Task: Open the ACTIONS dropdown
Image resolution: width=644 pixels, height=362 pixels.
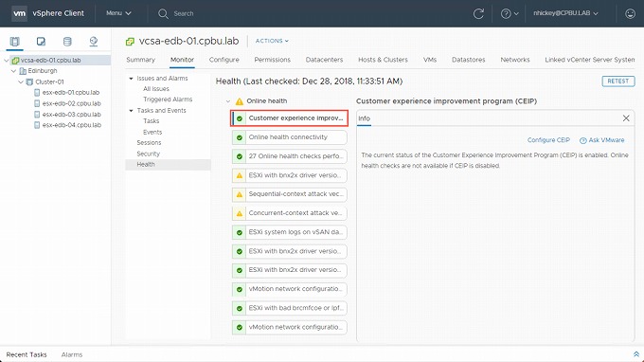Action: point(272,41)
